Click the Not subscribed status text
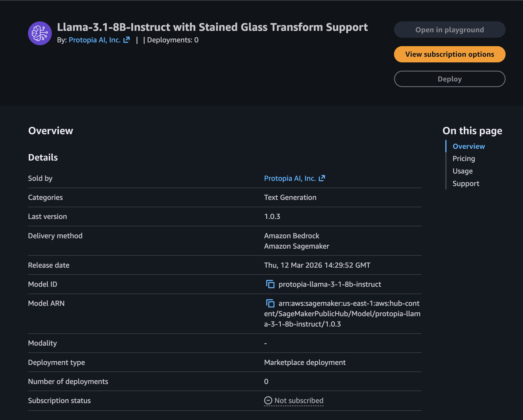 point(299,401)
